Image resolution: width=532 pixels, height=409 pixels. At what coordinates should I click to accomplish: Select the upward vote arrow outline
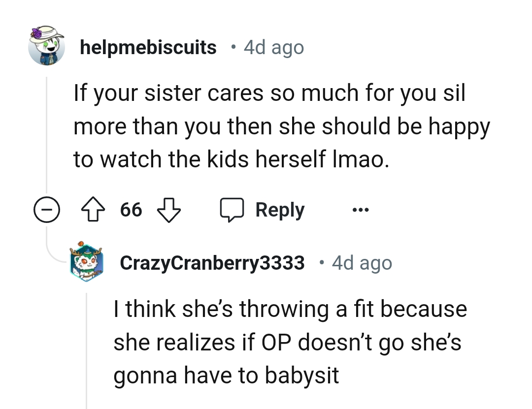pos(93,209)
